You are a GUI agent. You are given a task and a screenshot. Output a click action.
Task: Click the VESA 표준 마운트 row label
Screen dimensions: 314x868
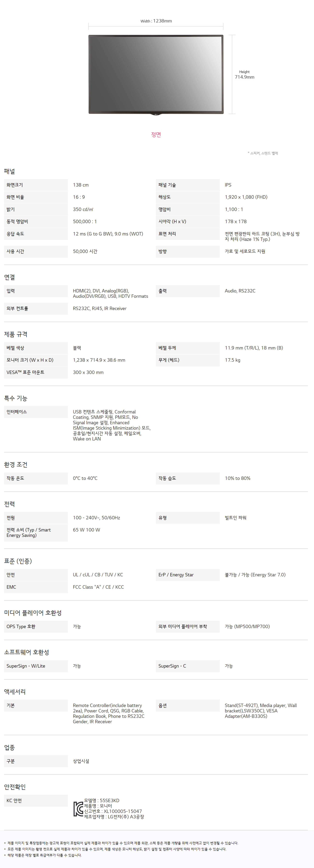click(x=25, y=372)
